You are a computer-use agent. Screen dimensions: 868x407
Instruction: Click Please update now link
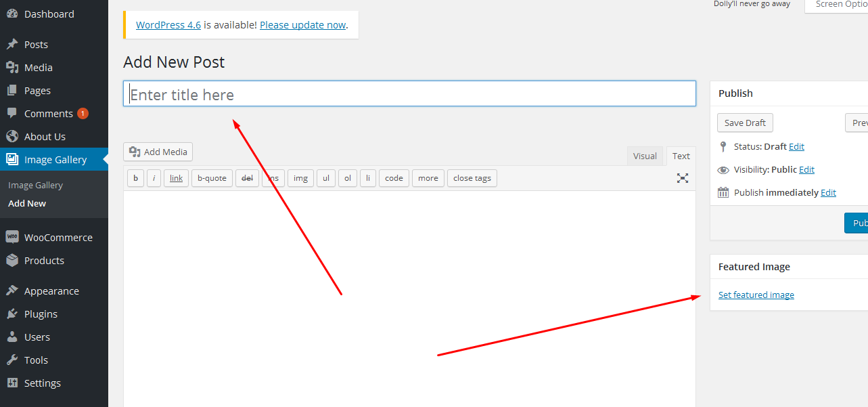tap(302, 25)
